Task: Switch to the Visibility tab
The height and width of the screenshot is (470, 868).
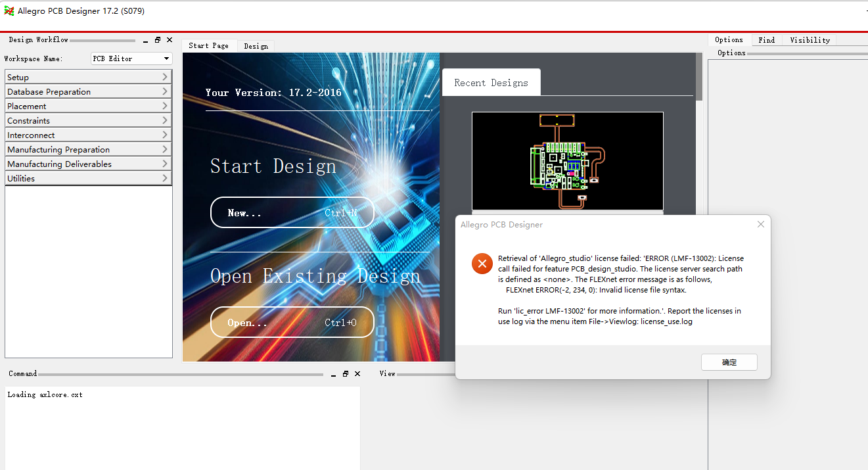Action: pyautogui.click(x=810, y=40)
